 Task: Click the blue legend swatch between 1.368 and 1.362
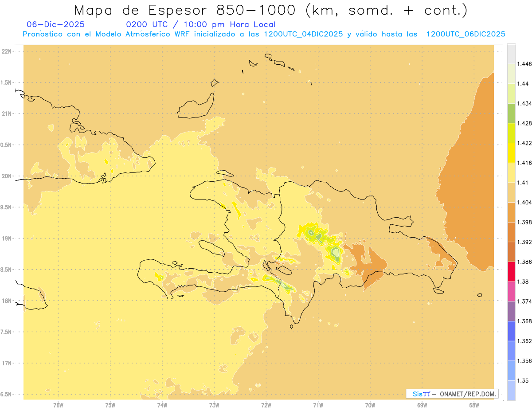[511, 331]
